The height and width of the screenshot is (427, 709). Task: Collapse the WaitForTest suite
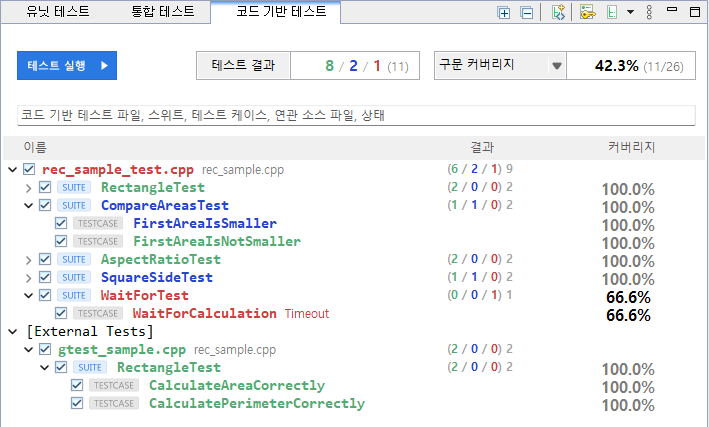coord(28,296)
